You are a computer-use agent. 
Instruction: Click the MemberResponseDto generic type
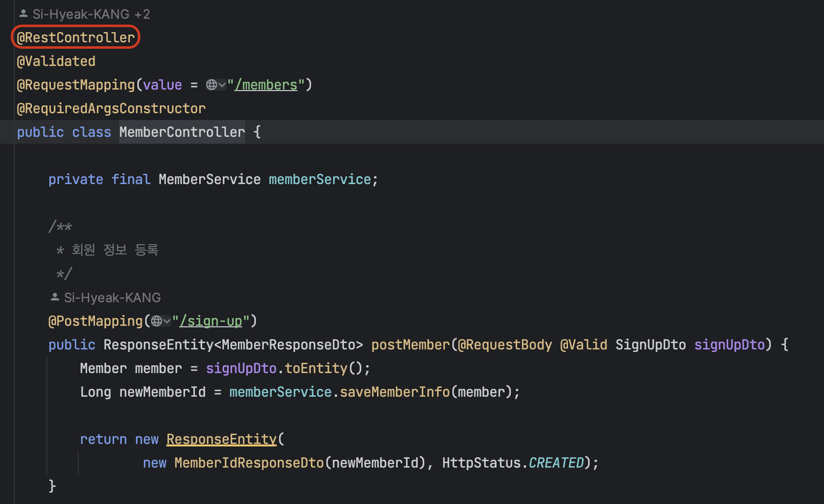[x=288, y=345]
